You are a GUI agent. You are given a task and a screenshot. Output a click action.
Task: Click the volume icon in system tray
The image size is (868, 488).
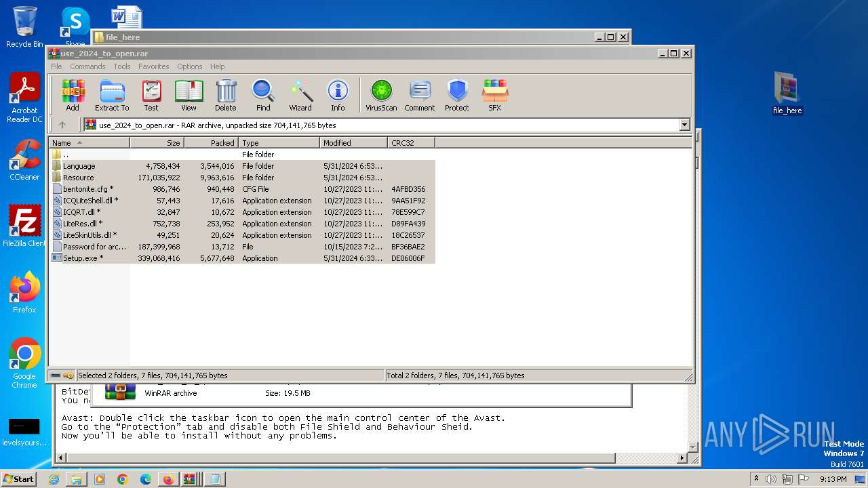[x=771, y=479]
